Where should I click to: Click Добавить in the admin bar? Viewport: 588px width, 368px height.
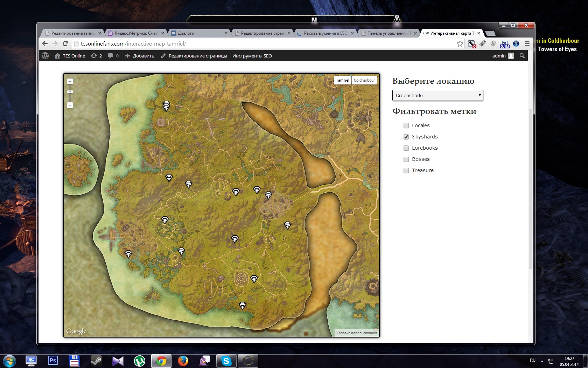140,56
